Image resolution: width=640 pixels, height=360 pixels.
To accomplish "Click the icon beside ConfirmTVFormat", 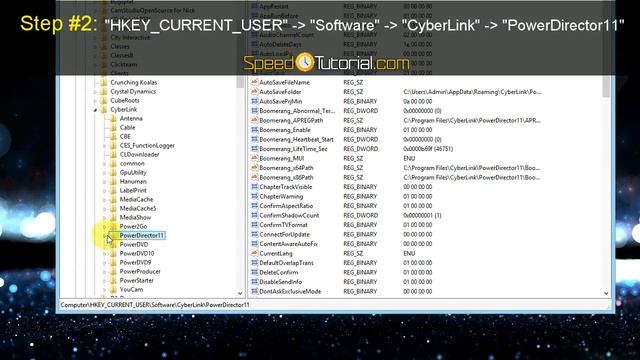I will (254, 225).
